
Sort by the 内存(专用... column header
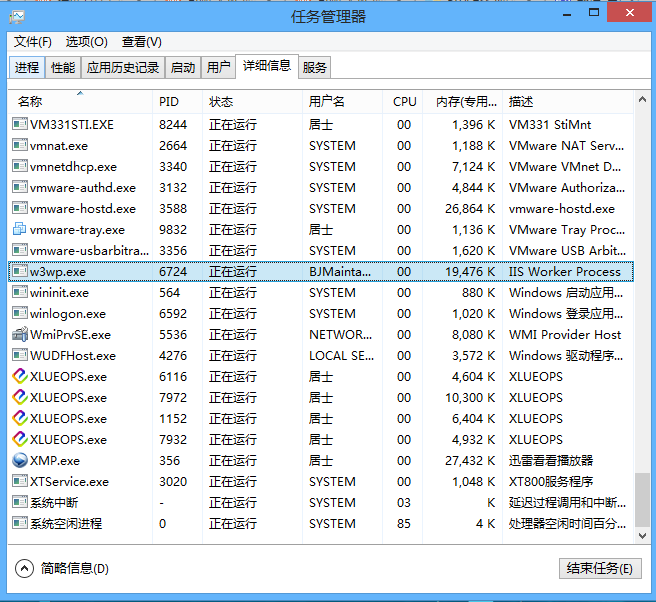coord(463,102)
